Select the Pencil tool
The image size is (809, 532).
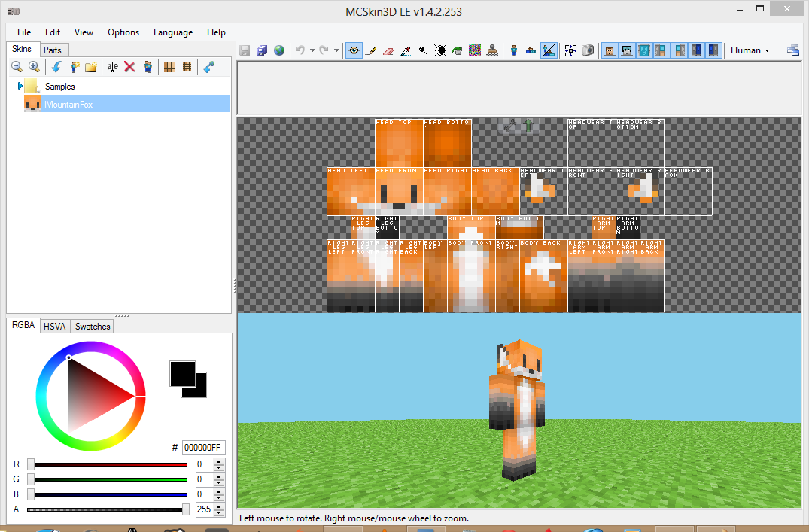click(371, 50)
